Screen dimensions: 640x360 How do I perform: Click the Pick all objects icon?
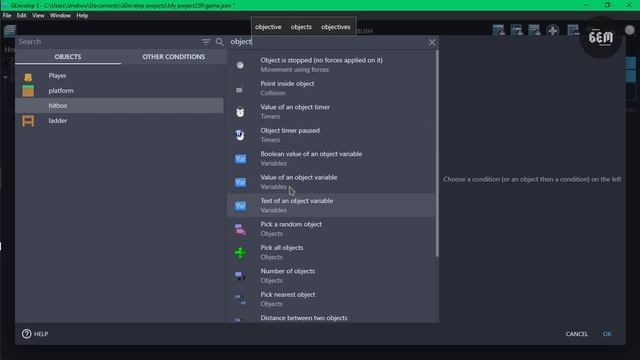(240, 253)
